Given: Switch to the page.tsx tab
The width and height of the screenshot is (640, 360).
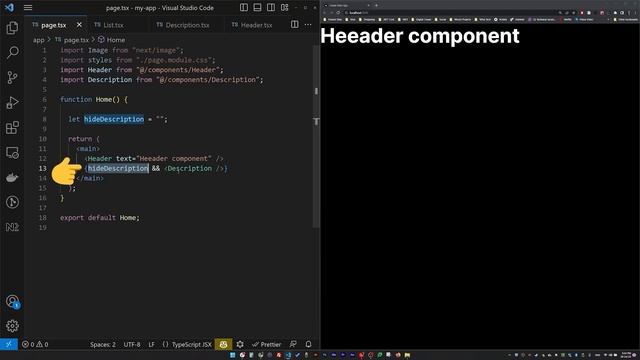Looking at the screenshot, I should point(53,25).
